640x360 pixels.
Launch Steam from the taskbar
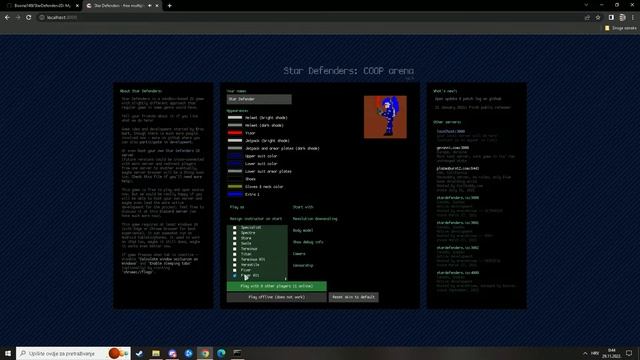pos(139,353)
